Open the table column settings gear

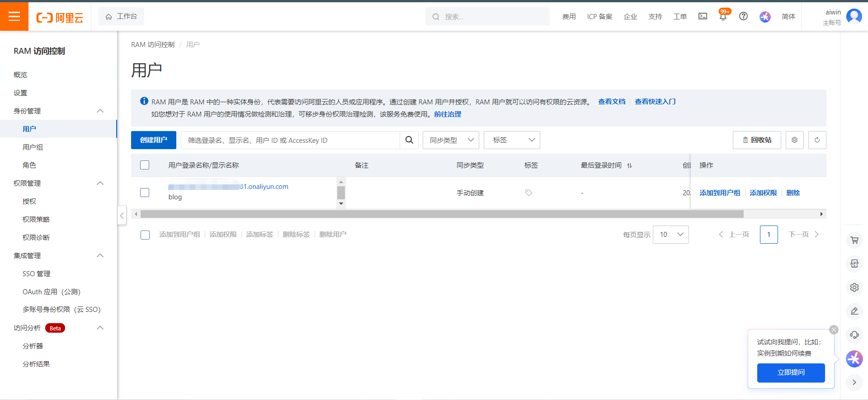(x=794, y=140)
